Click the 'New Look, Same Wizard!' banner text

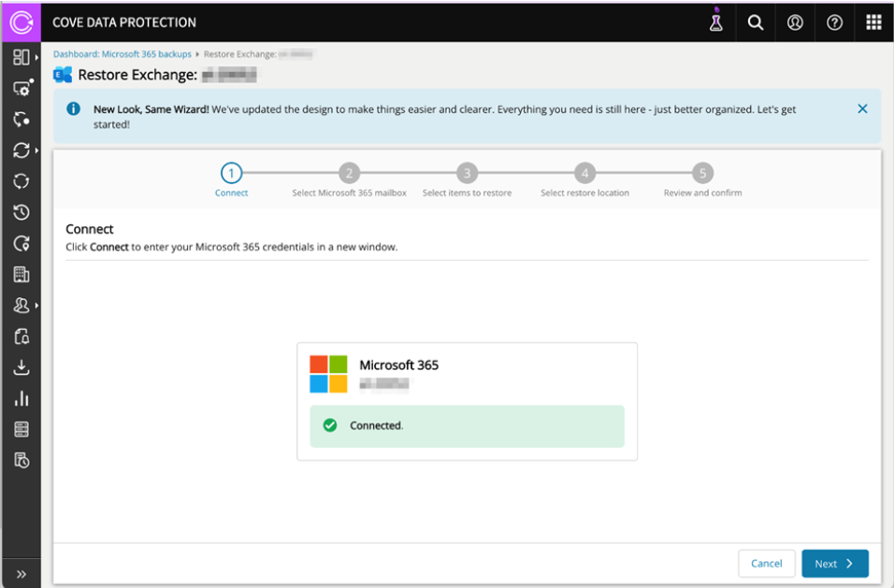151,109
